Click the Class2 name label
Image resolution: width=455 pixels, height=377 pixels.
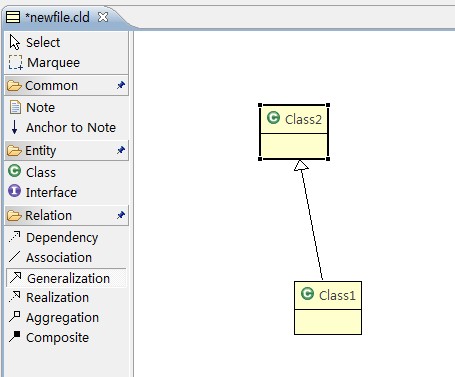(x=303, y=119)
